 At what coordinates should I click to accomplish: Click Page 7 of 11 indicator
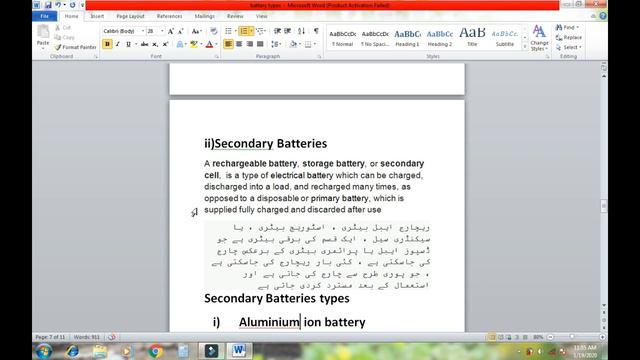50,337
